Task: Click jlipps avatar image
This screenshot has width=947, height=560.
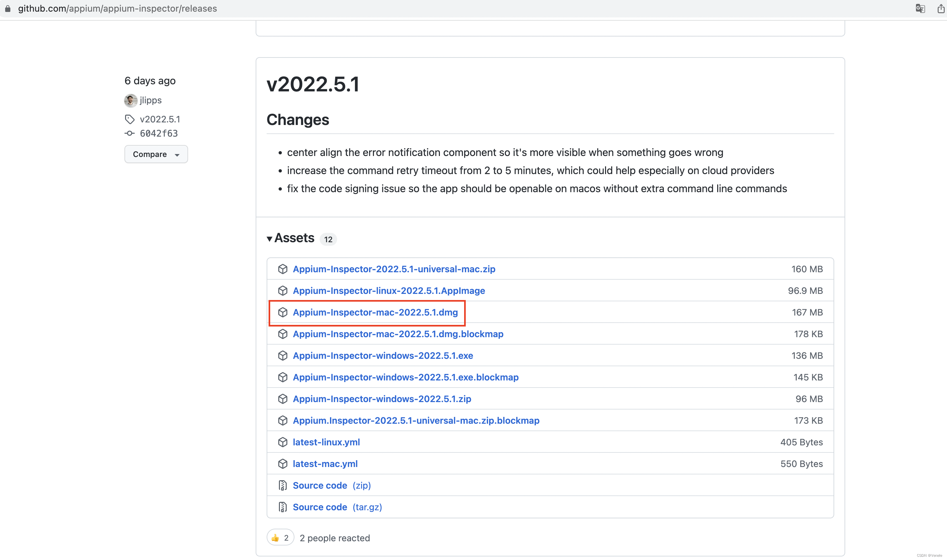Action: 131,100
